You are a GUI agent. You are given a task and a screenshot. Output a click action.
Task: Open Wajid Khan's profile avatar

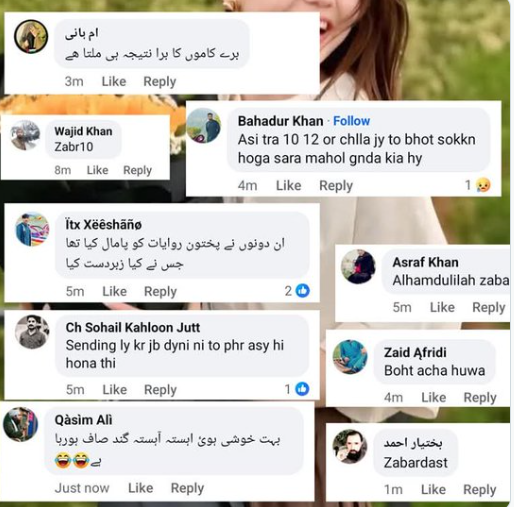point(25,135)
